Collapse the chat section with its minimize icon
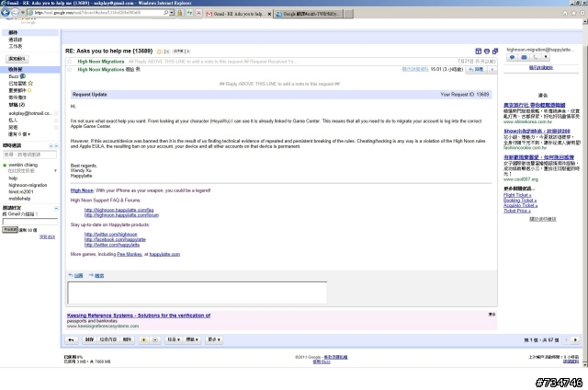This screenshot has height=390, width=588. tap(56, 145)
